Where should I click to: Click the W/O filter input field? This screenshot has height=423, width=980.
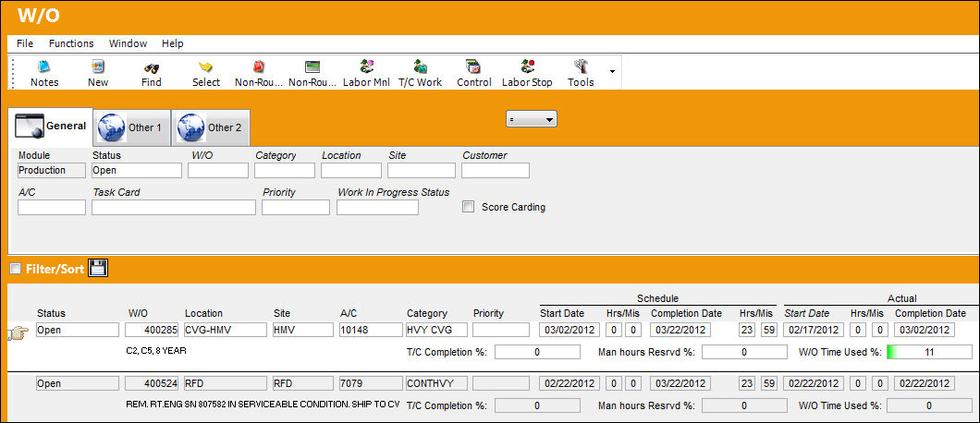point(218,170)
